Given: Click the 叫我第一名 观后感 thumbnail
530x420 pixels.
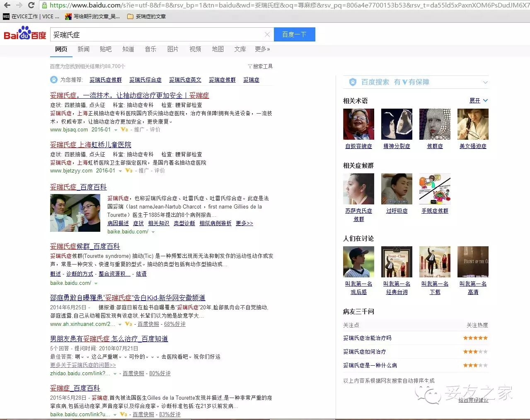Looking at the screenshot, I should [359, 262].
